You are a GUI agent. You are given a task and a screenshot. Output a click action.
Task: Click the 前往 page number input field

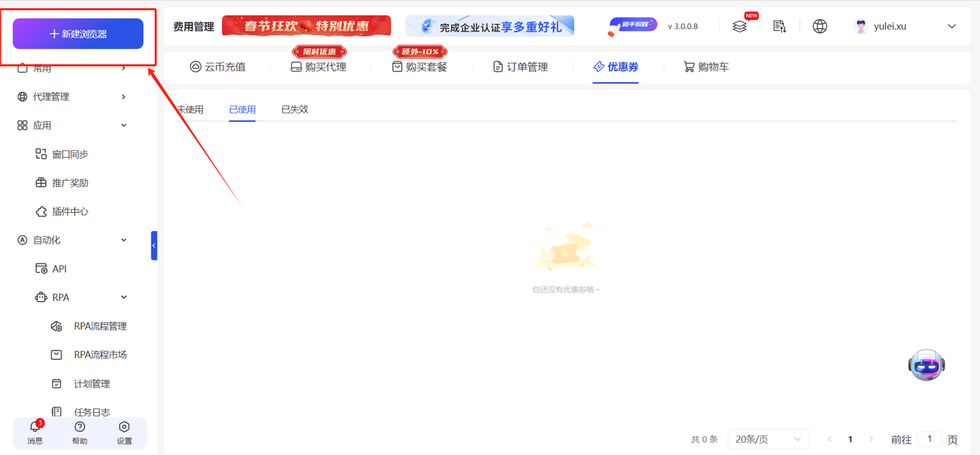click(x=929, y=438)
